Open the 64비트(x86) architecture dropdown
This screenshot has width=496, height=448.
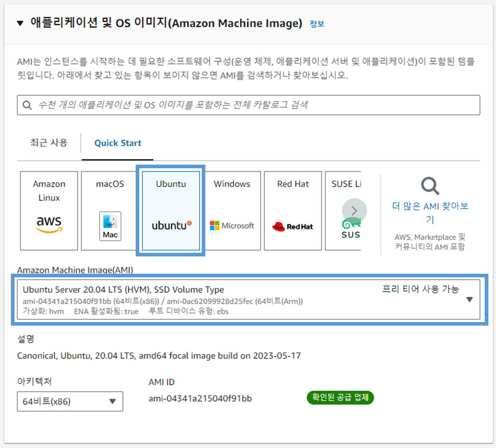70,401
